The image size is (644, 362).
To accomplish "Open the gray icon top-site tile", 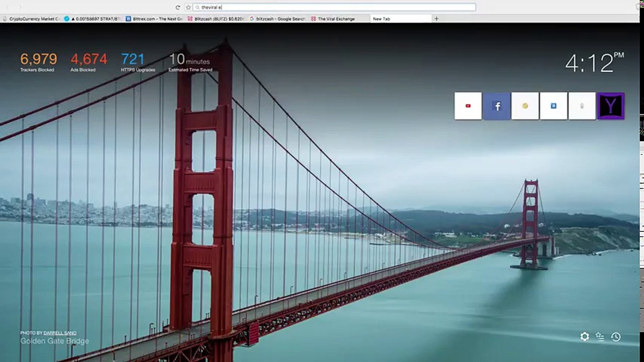I will point(582,106).
